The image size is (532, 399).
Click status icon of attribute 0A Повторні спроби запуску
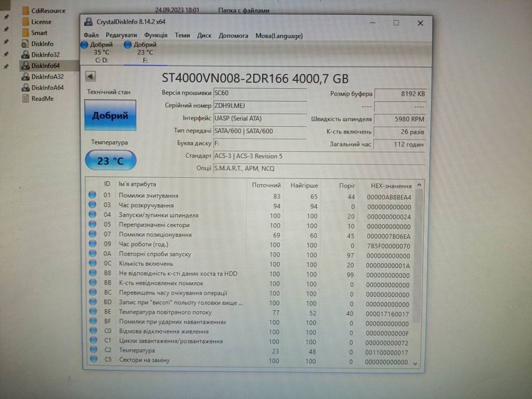[x=92, y=253]
